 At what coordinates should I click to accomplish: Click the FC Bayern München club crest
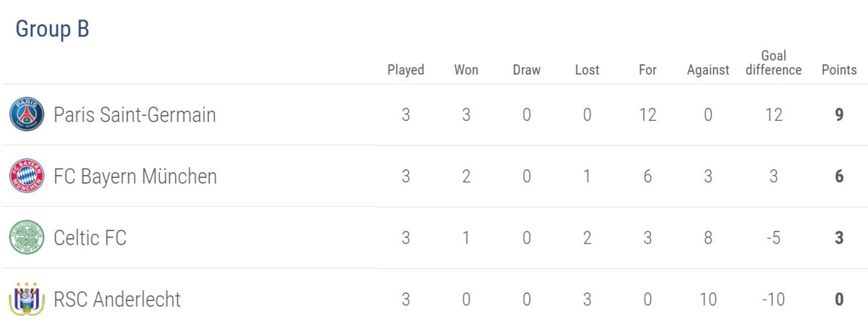tap(27, 177)
